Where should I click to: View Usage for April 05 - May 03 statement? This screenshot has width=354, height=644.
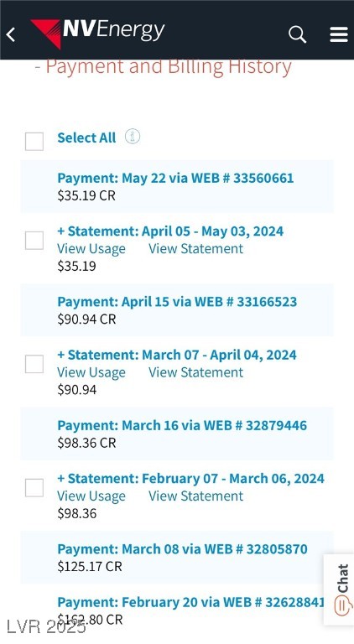tap(91, 249)
